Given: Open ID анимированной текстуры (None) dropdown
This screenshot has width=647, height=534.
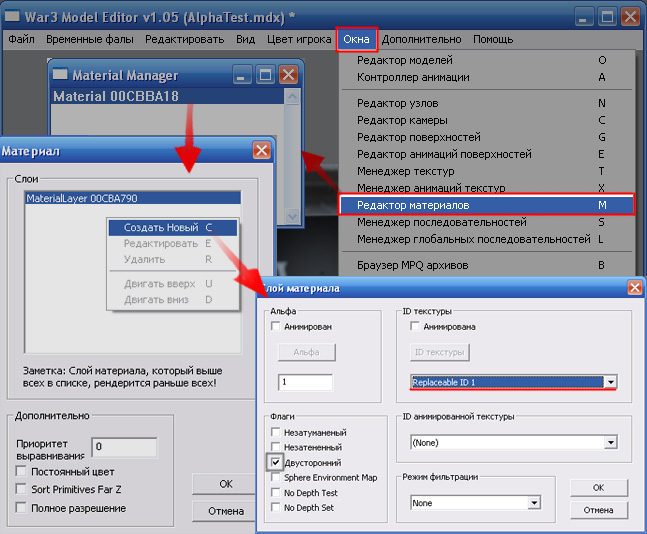Looking at the screenshot, I should coord(611,443).
